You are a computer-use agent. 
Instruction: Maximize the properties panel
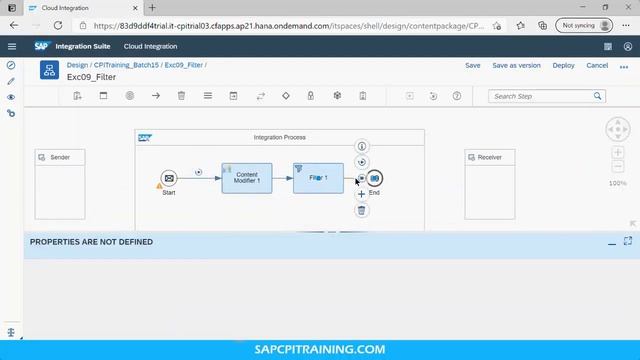pyautogui.click(x=628, y=241)
